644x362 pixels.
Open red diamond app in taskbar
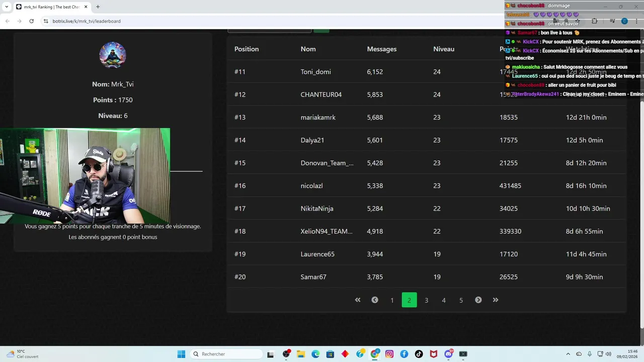(x=345, y=354)
